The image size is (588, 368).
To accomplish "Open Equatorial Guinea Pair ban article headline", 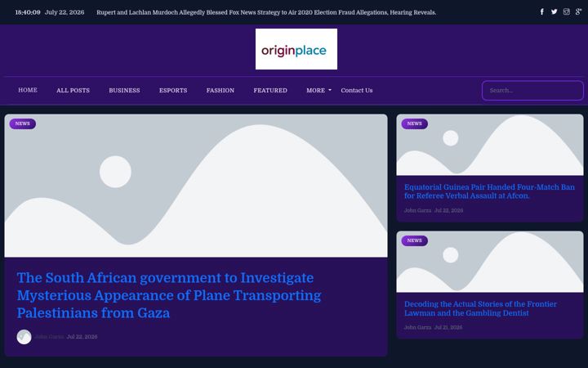I will (x=489, y=191).
